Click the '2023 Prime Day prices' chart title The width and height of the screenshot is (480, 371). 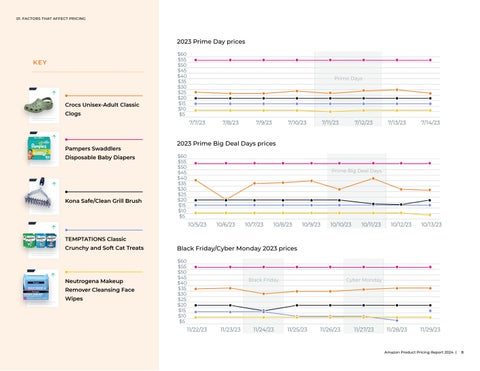[211, 42]
